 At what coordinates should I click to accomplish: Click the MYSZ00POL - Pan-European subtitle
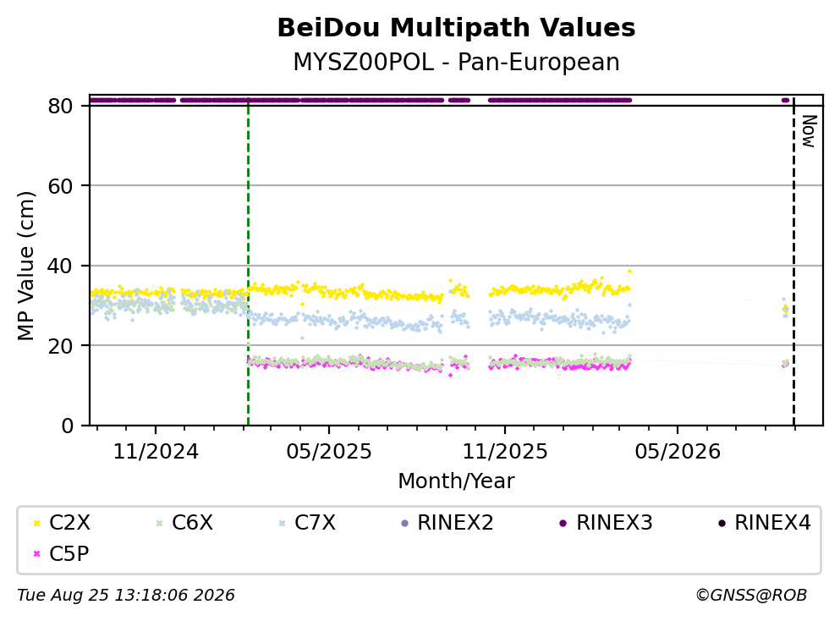click(x=456, y=62)
